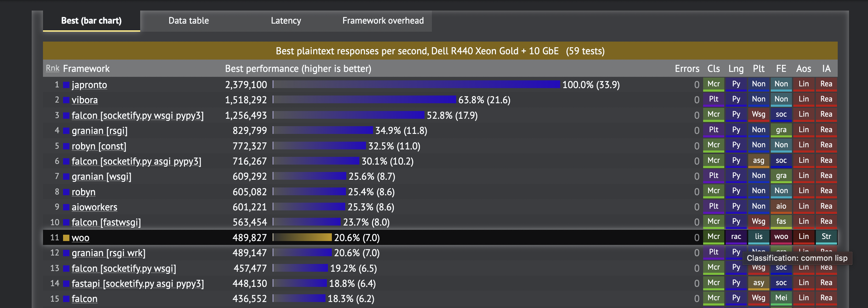Click japronto's performance bar
The width and height of the screenshot is (868, 308).
tap(416, 85)
